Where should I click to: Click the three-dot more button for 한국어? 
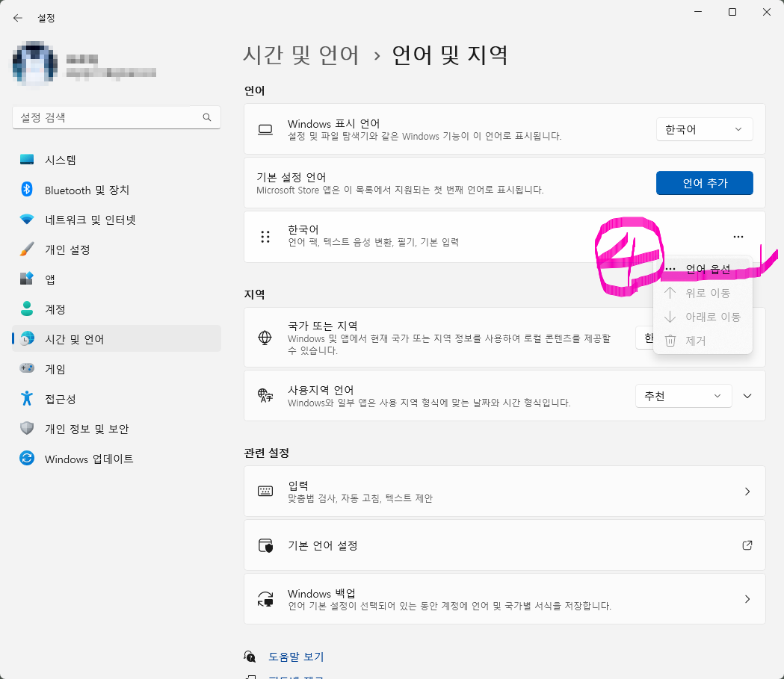click(738, 237)
